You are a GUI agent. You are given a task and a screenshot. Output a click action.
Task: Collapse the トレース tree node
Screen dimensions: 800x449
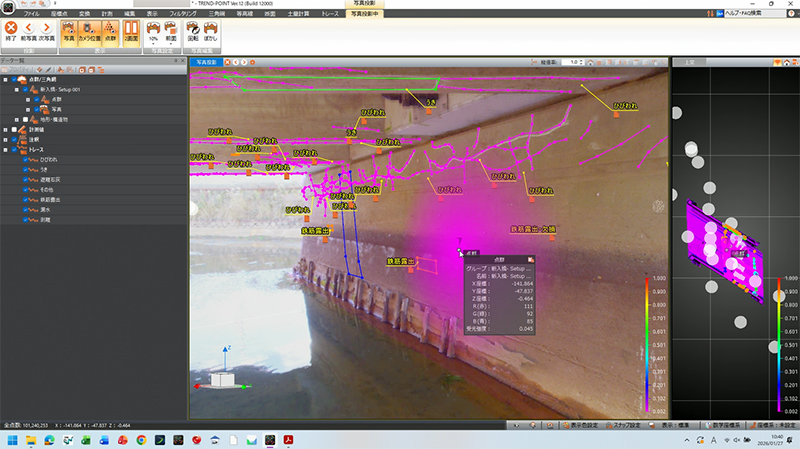coord(5,149)
